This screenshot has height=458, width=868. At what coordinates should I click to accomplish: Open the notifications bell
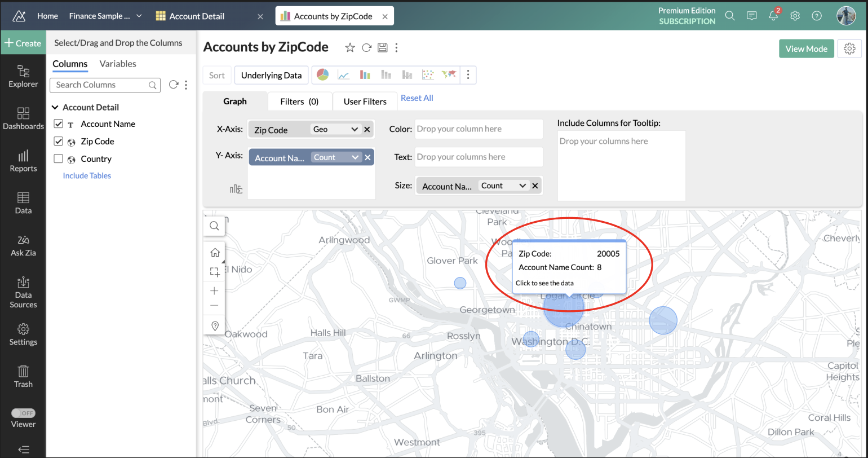coord(774,15)
